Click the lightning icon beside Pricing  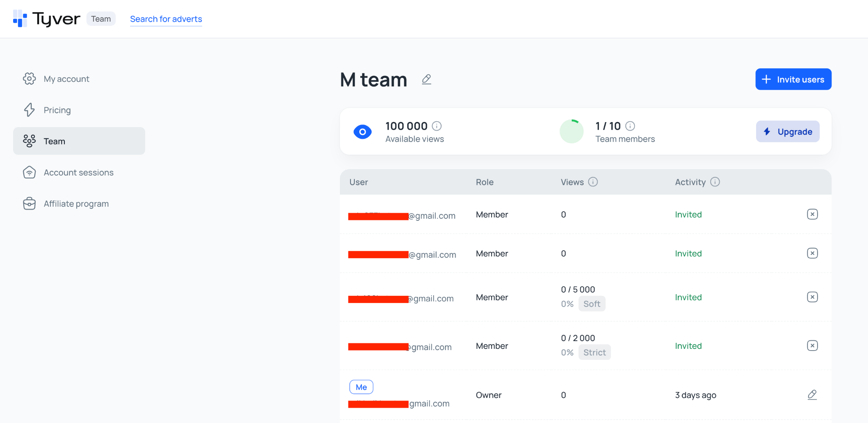pos(29,110)
